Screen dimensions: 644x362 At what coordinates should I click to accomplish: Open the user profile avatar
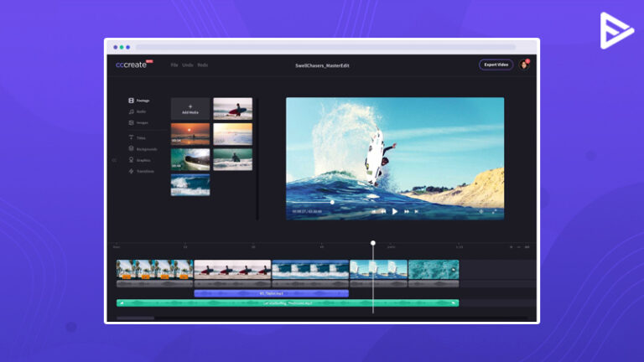524,65
